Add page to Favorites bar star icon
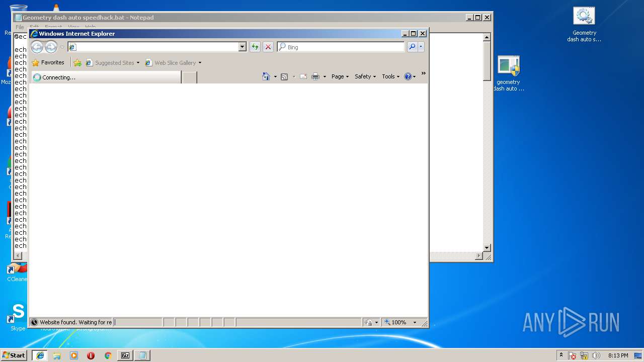This screenshot has height=362, width=644. point(77,63)
